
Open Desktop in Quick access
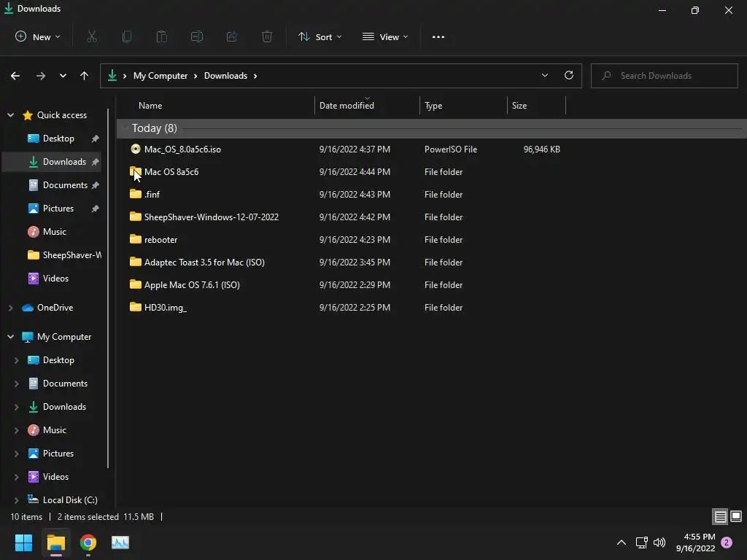tap(58, 139)
